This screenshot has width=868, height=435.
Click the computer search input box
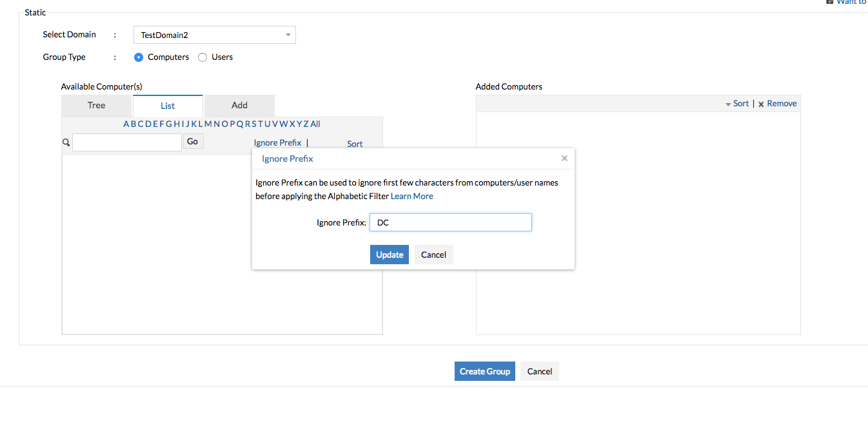(127, 142)
